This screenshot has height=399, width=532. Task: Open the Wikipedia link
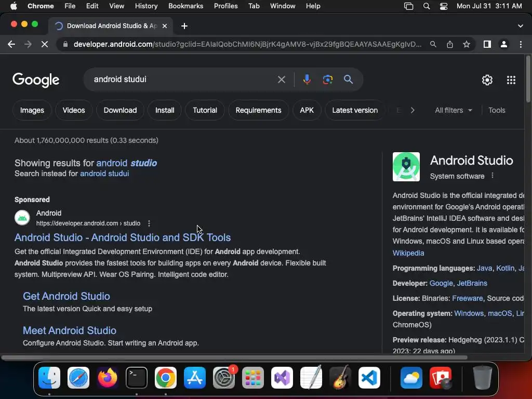pyautogui.click(x=408, y=253)
